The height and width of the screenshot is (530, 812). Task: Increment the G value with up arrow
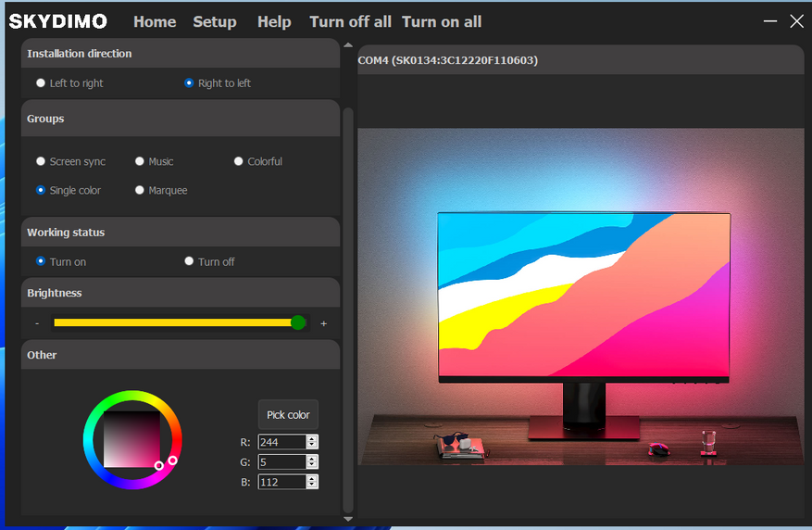coord(312,459)
